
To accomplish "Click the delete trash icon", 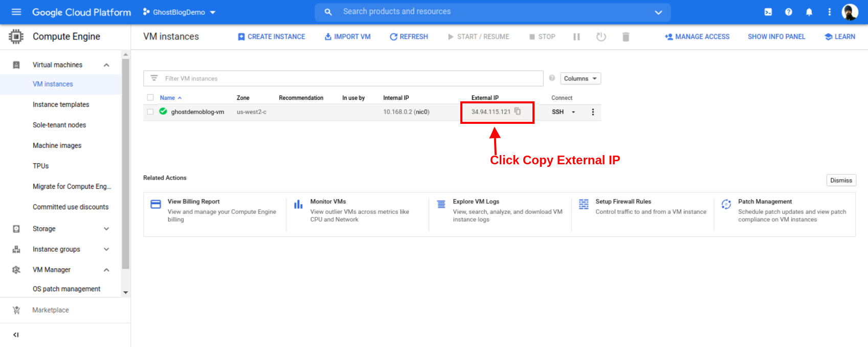I will (626, 37).
